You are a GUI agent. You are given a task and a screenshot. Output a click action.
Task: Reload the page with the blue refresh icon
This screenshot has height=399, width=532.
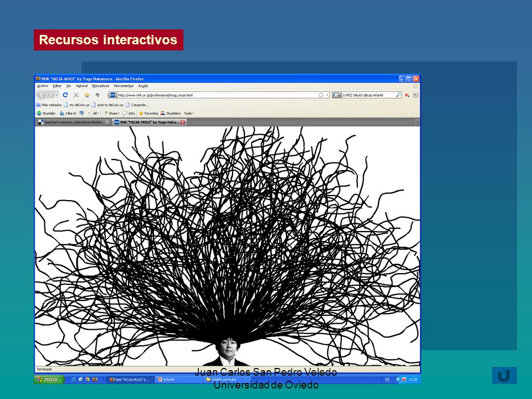point(65,95)
